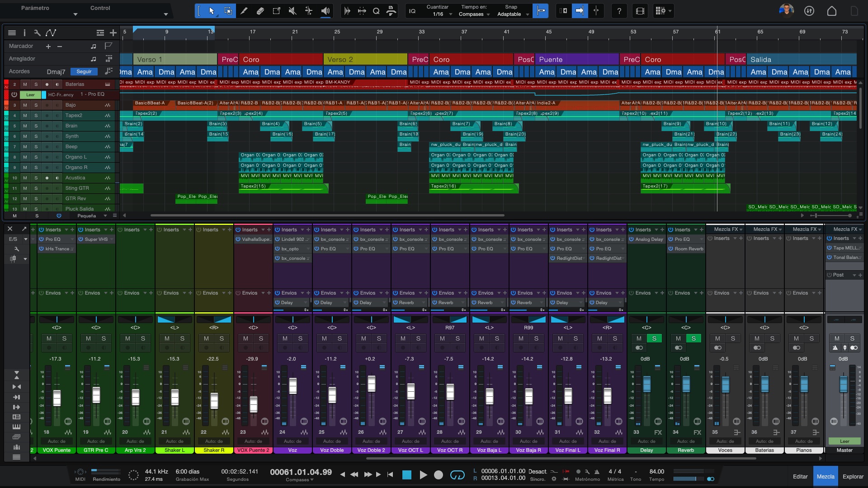This screenshot has height=488, width=868.
Task: Click the Record transport button
Action: 439,475
